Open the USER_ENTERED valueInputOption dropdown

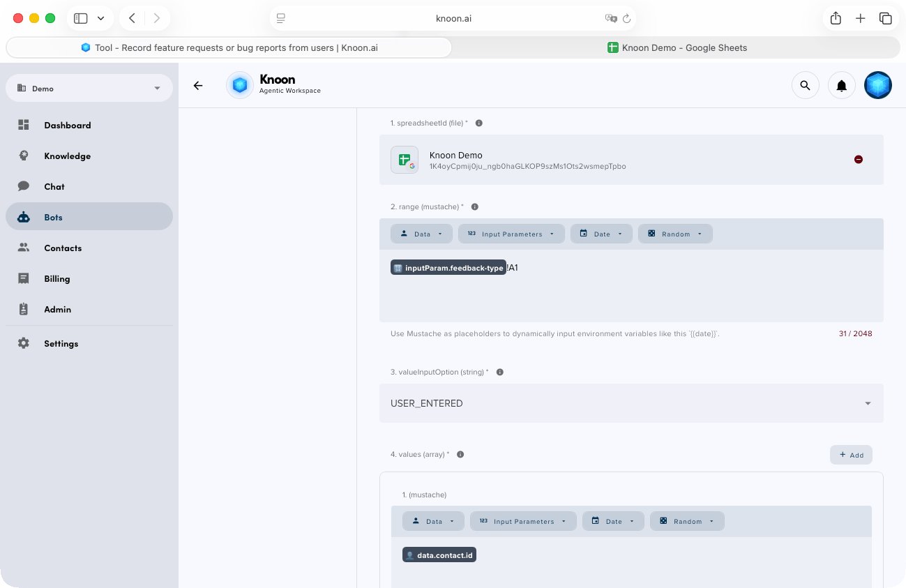click(x=631, y=403)
